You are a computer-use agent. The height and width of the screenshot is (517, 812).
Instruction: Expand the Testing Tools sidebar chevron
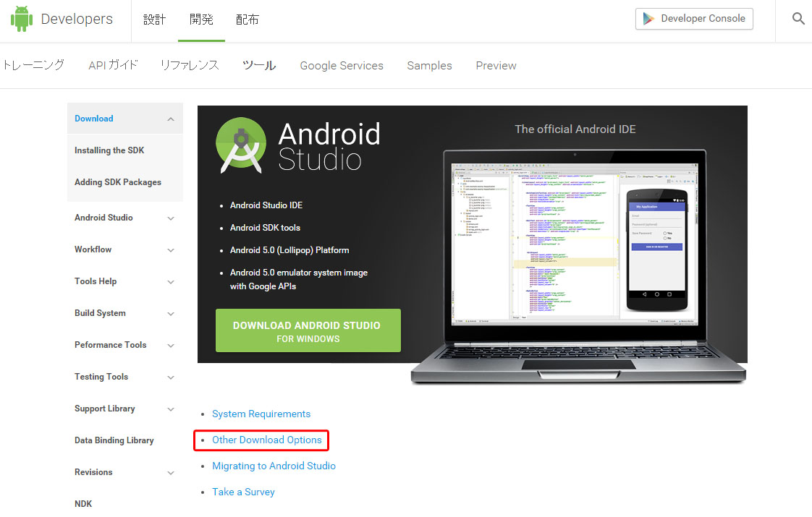170,377
